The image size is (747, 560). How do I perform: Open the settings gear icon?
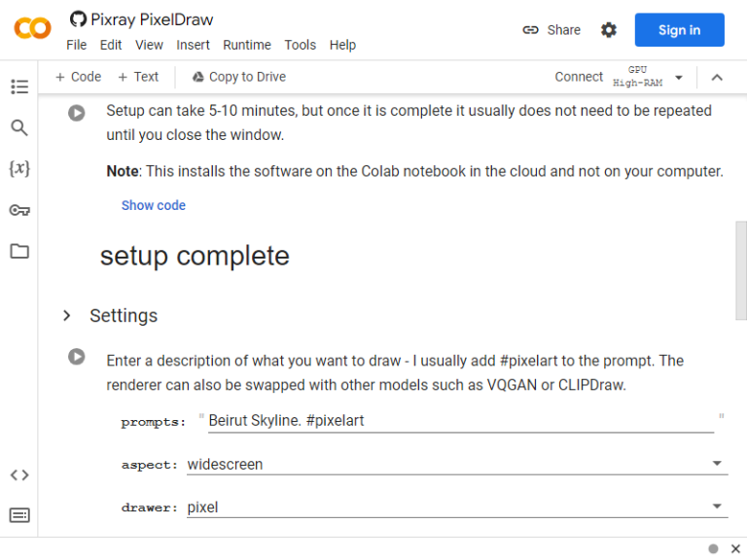(x=608, y=30)
